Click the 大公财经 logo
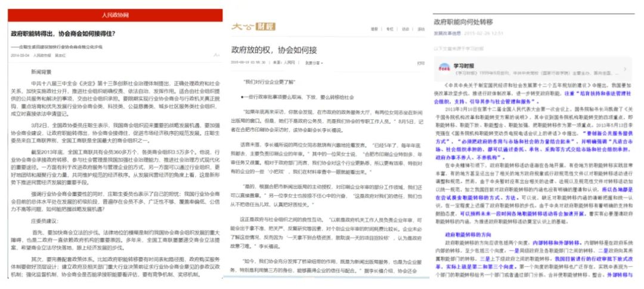This screenshot has width=644, height=289. tap(253, 27)
